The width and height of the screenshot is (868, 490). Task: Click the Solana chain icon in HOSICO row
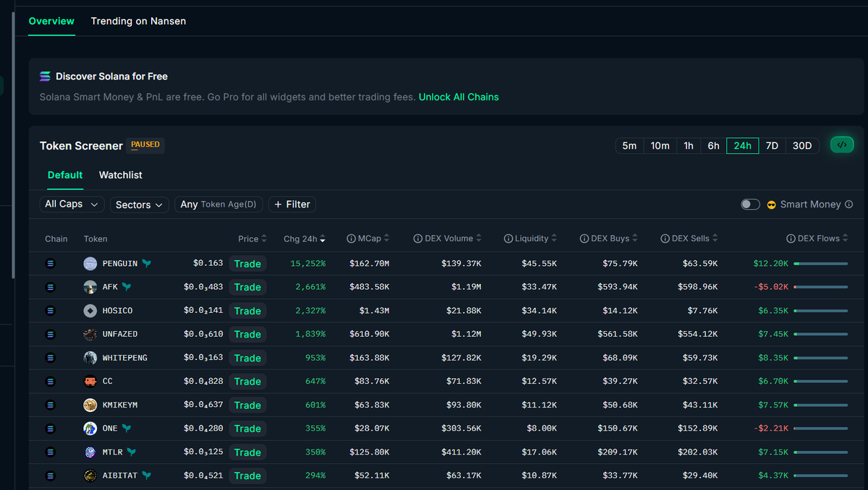coord(50,311)
